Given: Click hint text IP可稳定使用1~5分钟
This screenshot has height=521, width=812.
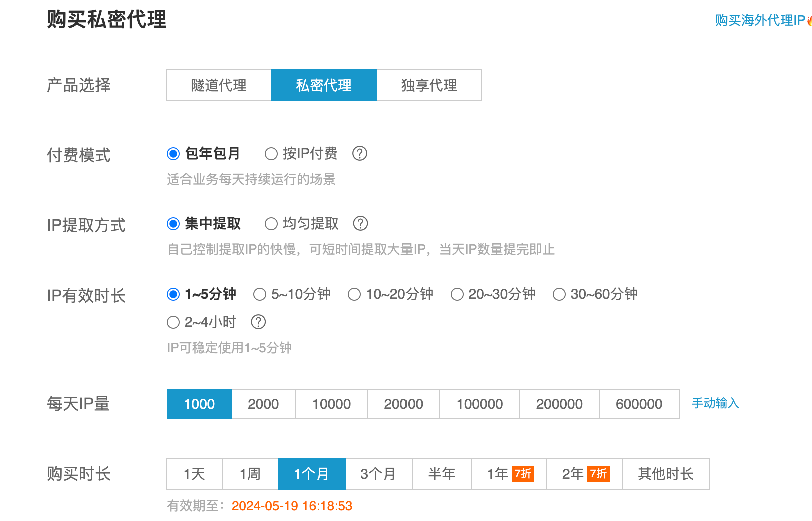Looking at the screenshot, I should click(229, 348).
